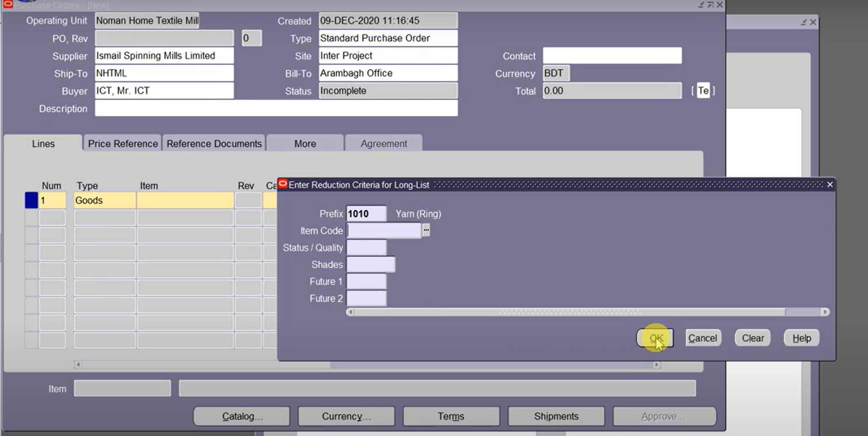
Task: Click the Shades input field
Action: point(371,264)
